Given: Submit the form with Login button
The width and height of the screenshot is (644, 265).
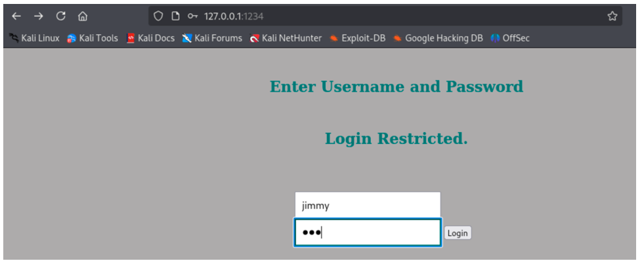Looking at the screenshot, I should (458, 233).
